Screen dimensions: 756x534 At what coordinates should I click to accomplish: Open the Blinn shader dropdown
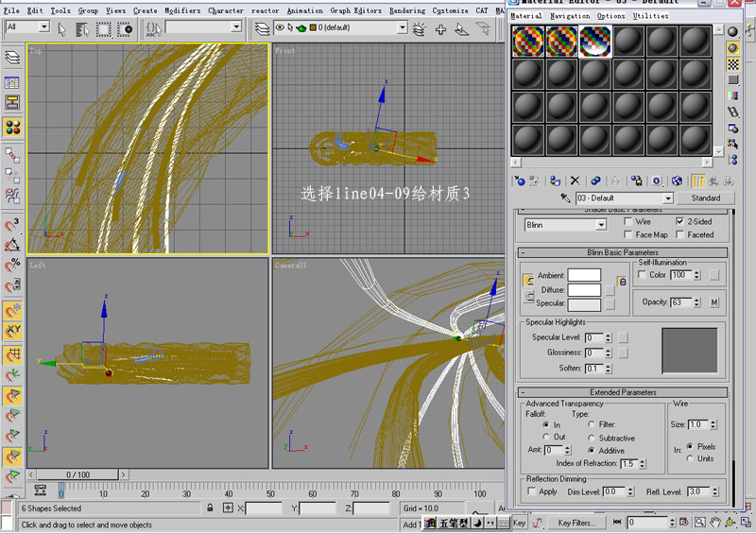(x=601, y=225)
